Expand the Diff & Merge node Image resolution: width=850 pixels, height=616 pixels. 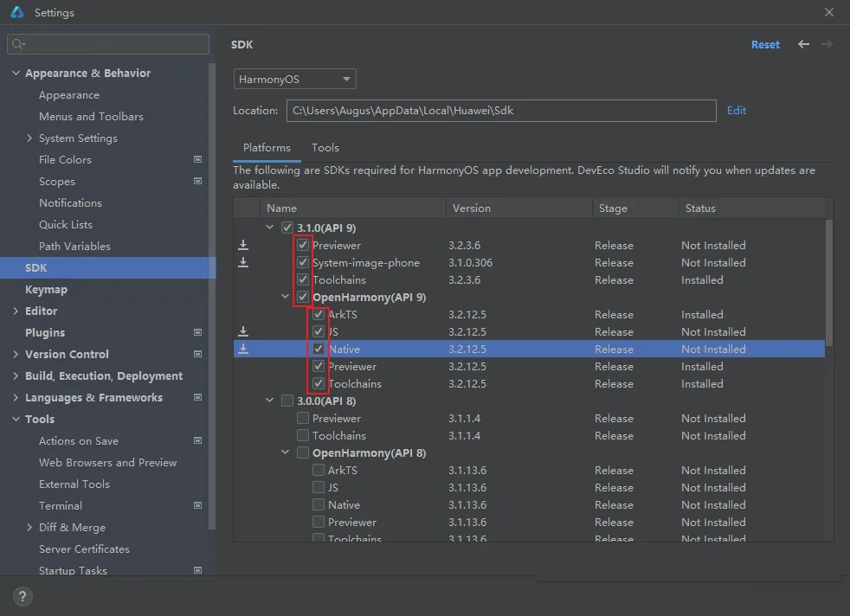pos(29,527)
